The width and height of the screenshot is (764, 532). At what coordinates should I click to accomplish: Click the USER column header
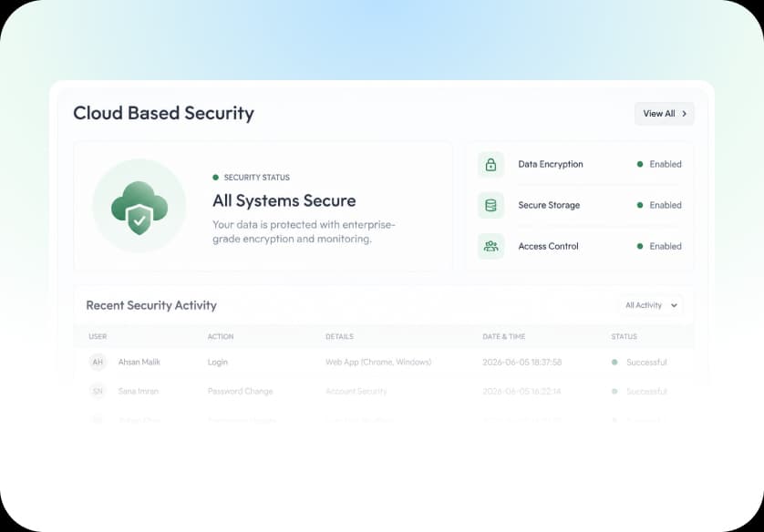98,336
